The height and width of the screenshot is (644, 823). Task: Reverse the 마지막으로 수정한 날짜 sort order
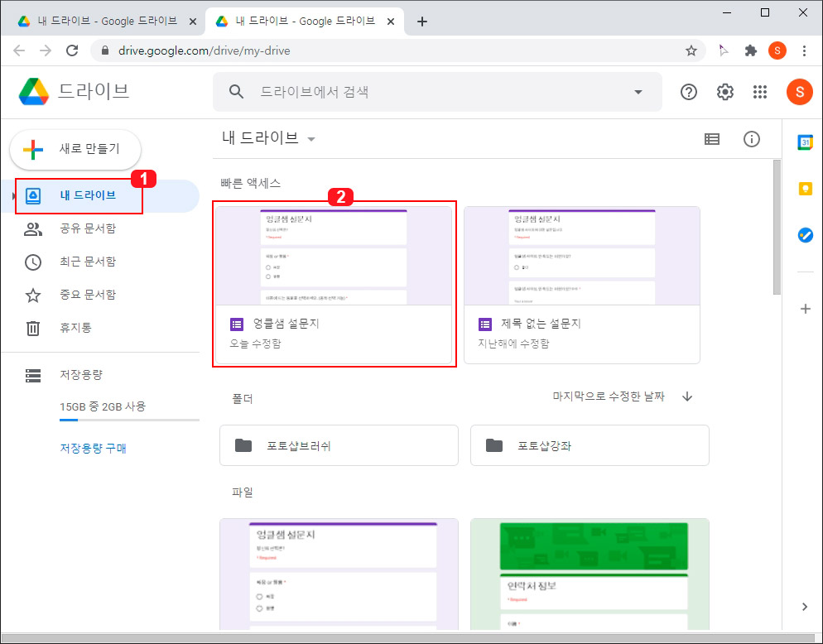point(686,396)
